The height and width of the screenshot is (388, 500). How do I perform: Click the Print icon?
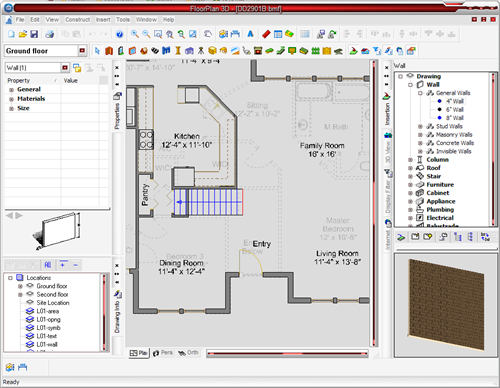click(50, 34)
